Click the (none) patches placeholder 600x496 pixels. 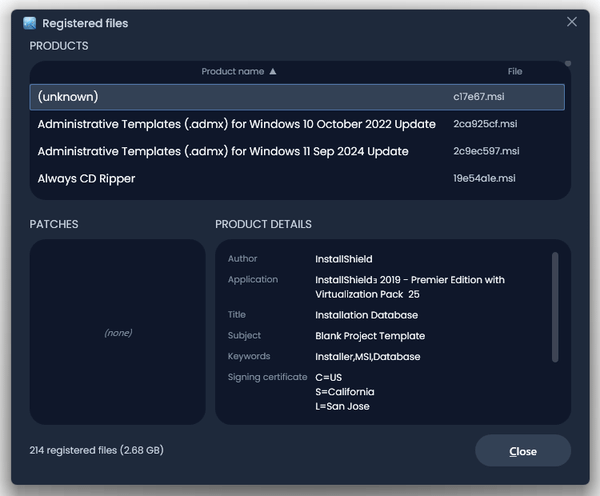pos(118,333)
